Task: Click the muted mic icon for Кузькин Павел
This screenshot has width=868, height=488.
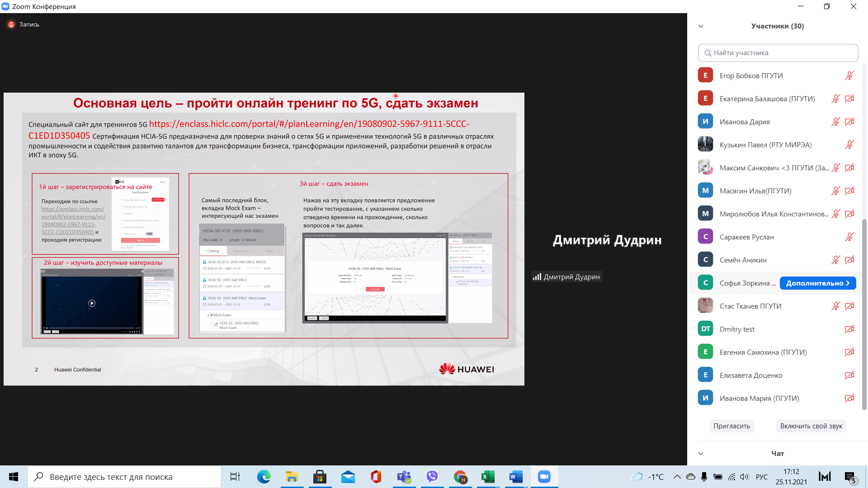Action: point(849,145)
